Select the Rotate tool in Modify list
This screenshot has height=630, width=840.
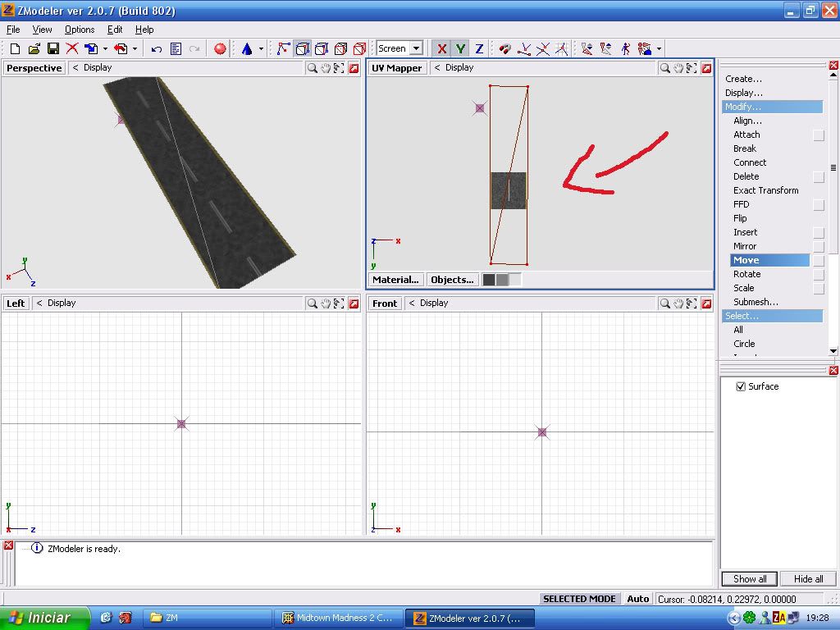(x=746, y=274)
